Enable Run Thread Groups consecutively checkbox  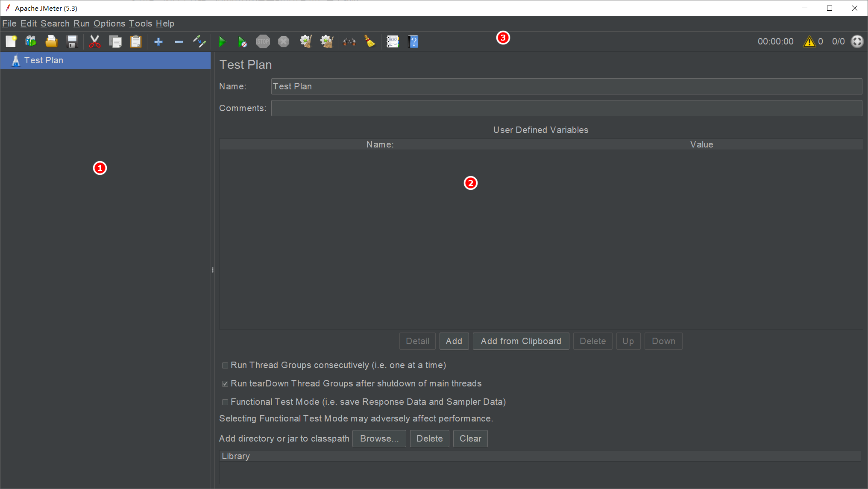coord(225,365)
